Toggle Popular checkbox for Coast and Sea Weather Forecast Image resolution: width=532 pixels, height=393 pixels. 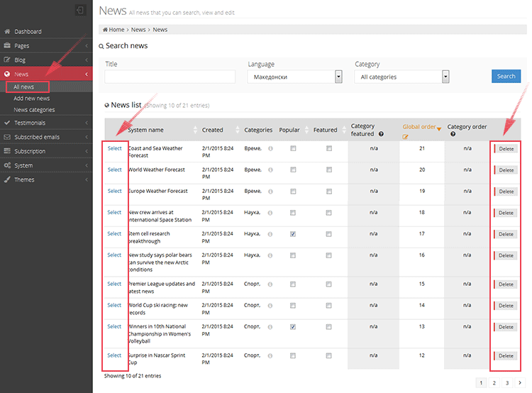click(x=293, y=149)
